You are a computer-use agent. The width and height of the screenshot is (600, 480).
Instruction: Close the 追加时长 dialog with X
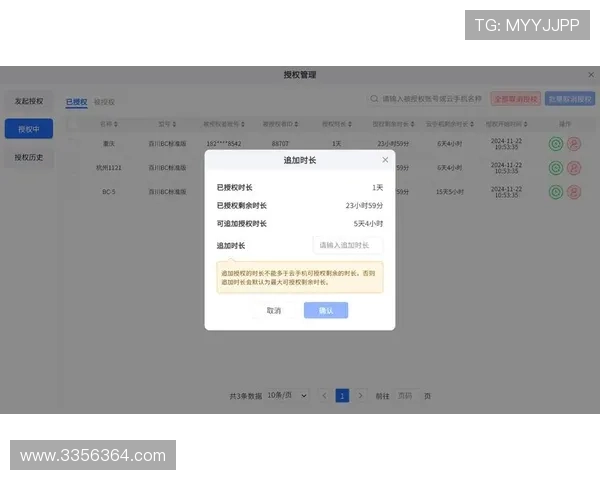(385, 160)
